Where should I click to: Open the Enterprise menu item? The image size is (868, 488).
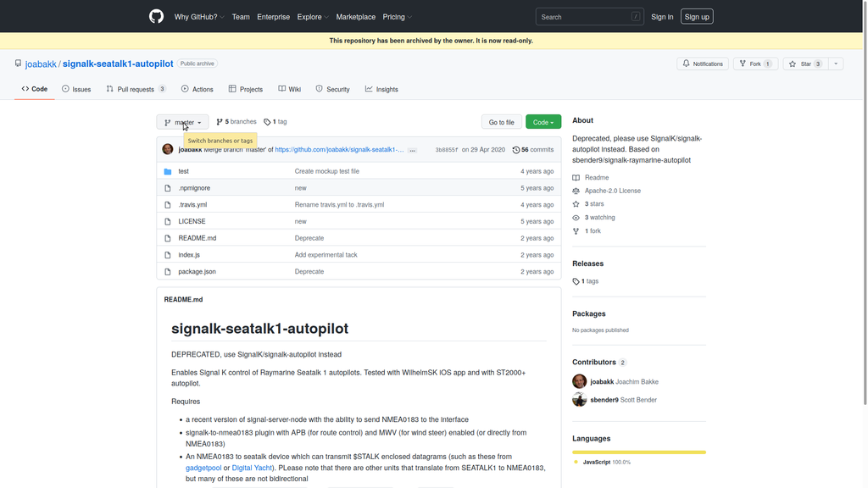(x=274, y=17)
